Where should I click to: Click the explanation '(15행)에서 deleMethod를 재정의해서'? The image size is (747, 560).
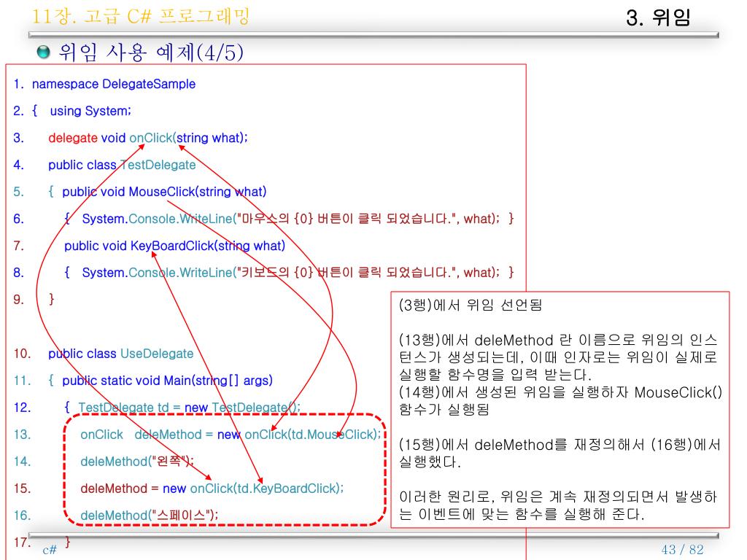point(560,454)
